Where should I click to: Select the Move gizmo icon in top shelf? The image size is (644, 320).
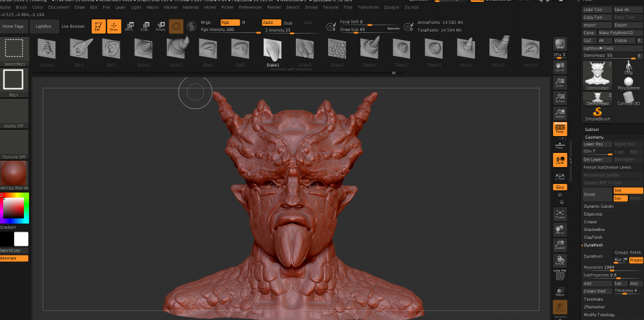point(130,26)
